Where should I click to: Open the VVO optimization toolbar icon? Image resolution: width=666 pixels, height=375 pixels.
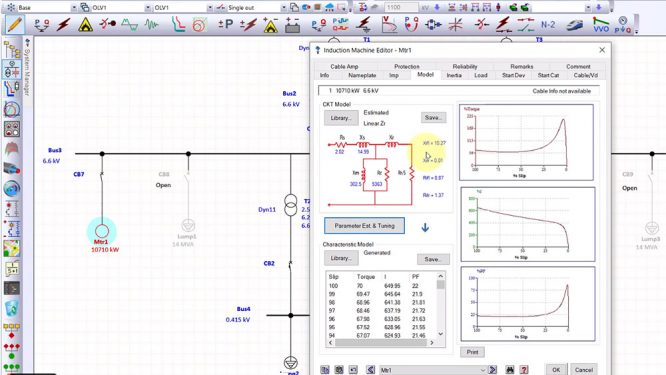601,25
